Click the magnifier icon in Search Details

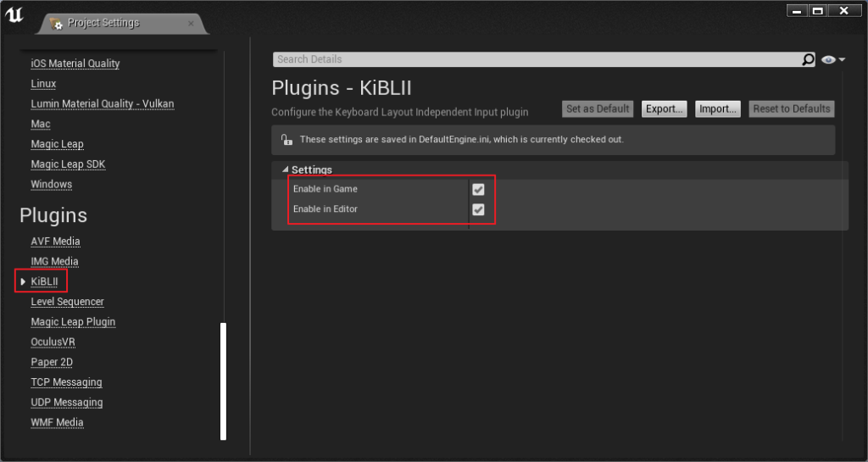[x=808, y=59]
